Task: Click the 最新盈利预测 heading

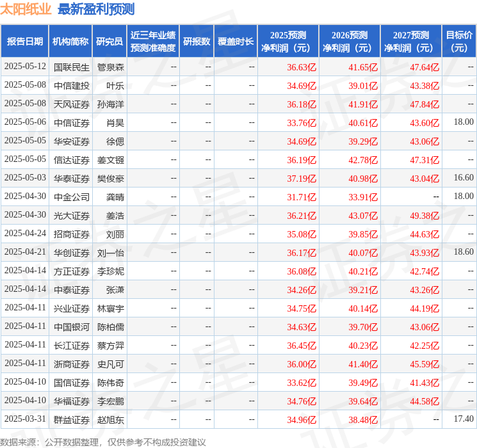Action: point(96,9)
